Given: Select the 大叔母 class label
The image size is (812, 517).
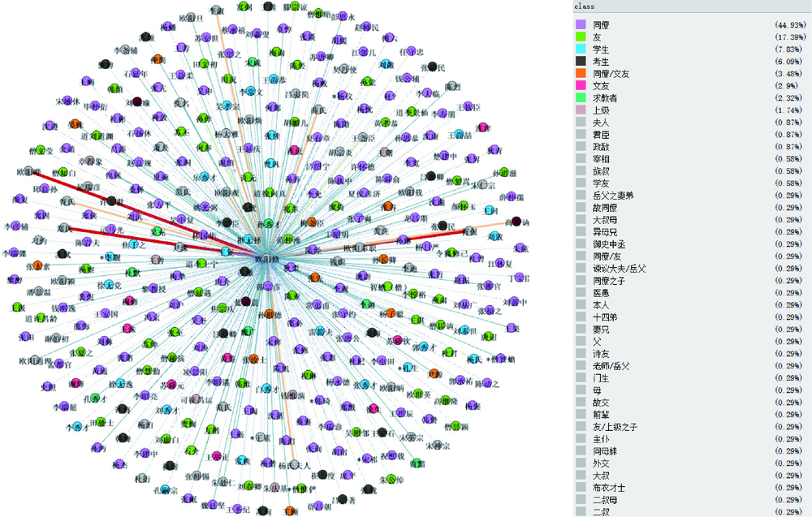Looking at the screenshot, I should 605,219.
